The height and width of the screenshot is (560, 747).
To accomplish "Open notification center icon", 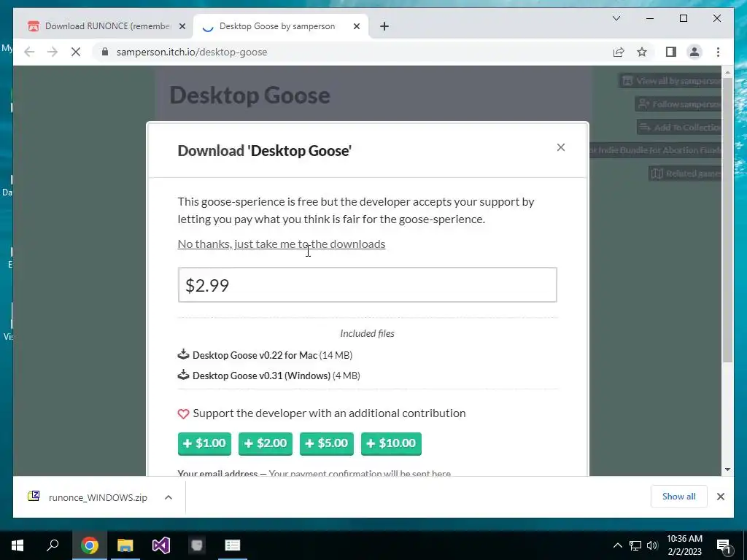I will [x=724, y=545].
